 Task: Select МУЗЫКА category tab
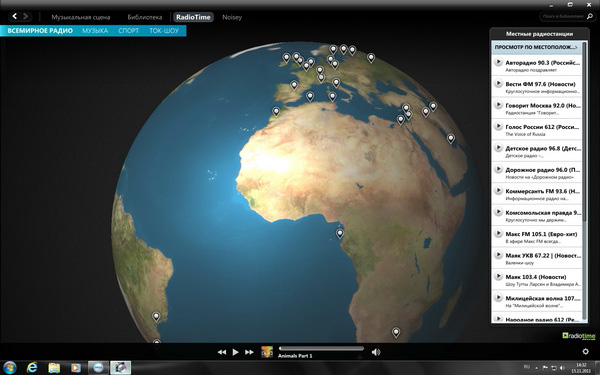(x=95, y=31)
